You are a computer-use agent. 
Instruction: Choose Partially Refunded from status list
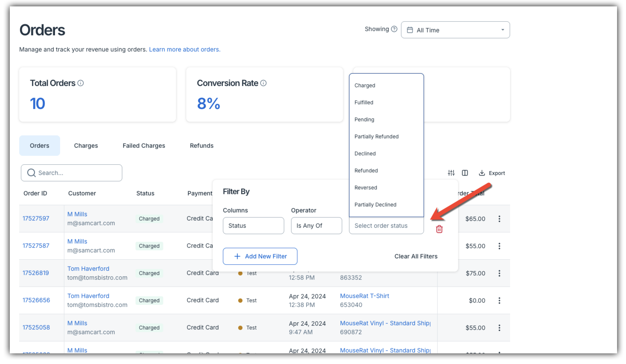tap(376, 136)
